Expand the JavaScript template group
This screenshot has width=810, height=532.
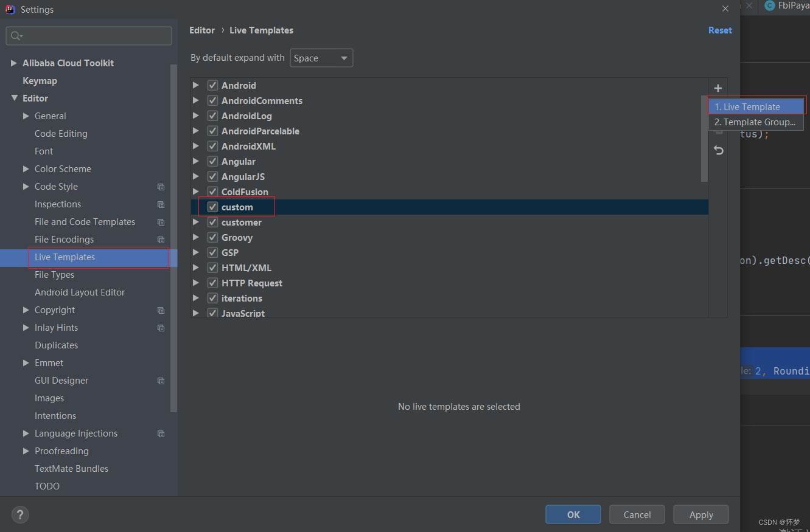tap(196, 313)
